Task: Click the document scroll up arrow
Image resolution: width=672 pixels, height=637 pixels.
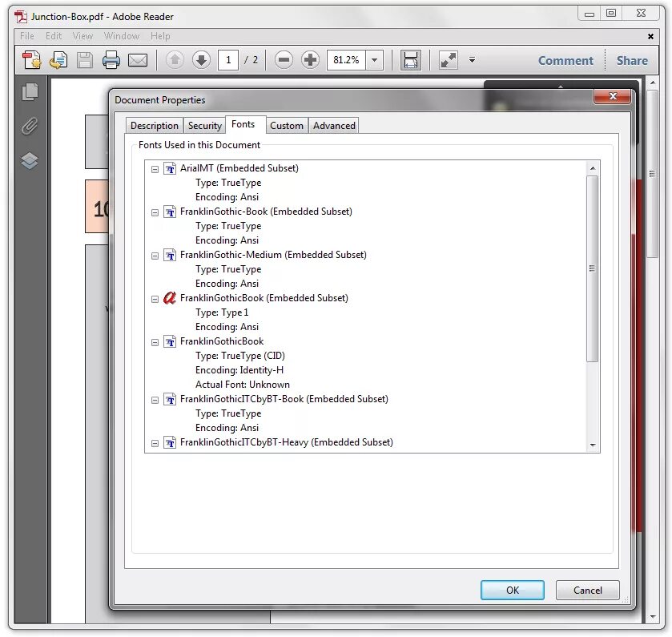Action: coord(653,83)
